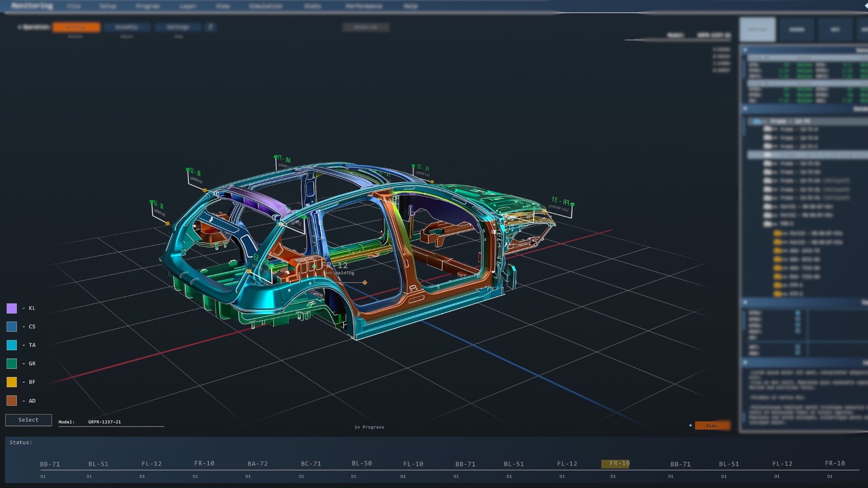Image resolution: width=868 pixels, height=488 pixels.
Task: Click the purple KL color swatch in legend
Action: click(11, 308)
